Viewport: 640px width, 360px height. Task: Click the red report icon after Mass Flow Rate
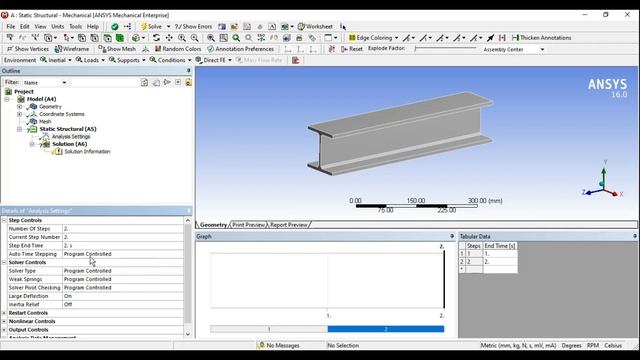click(x=296, y=60)
